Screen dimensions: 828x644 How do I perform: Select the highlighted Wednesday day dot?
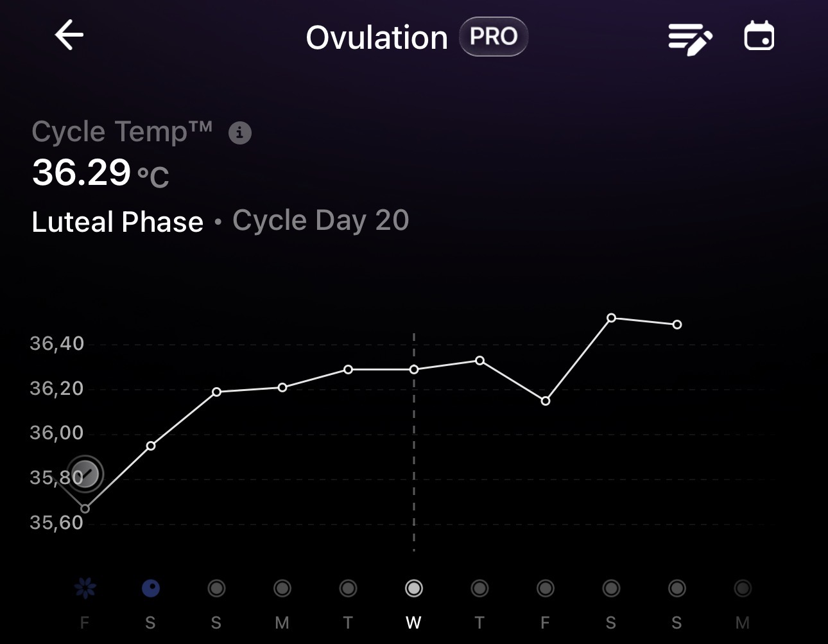414,588
